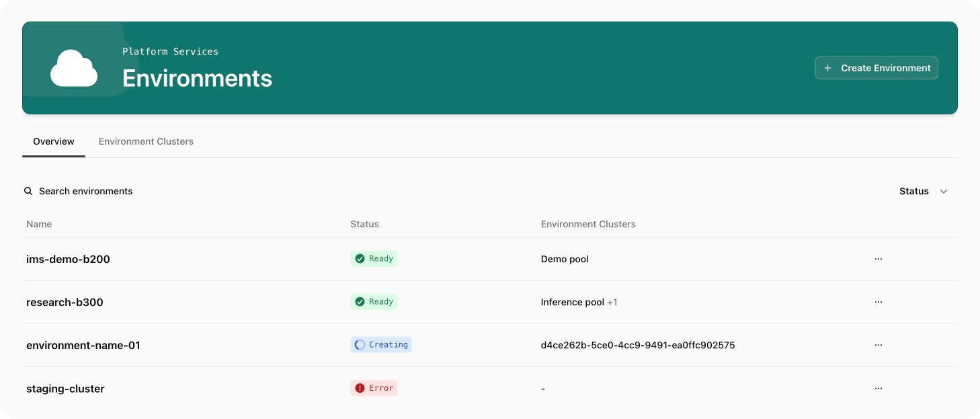980x419 pixels.
Task: Click the Error badge for staging-cluster
Action: pyautogui.click(x=374, y=388)
